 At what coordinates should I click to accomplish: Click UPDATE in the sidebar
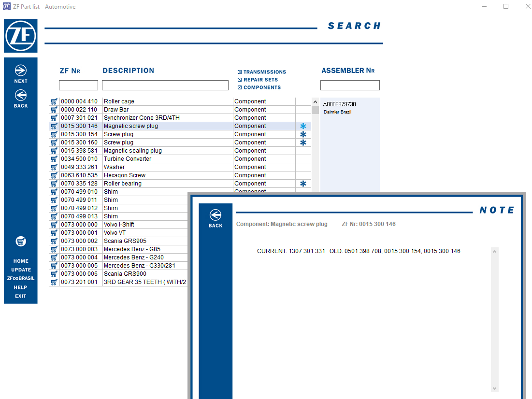(x=21, y=270)
